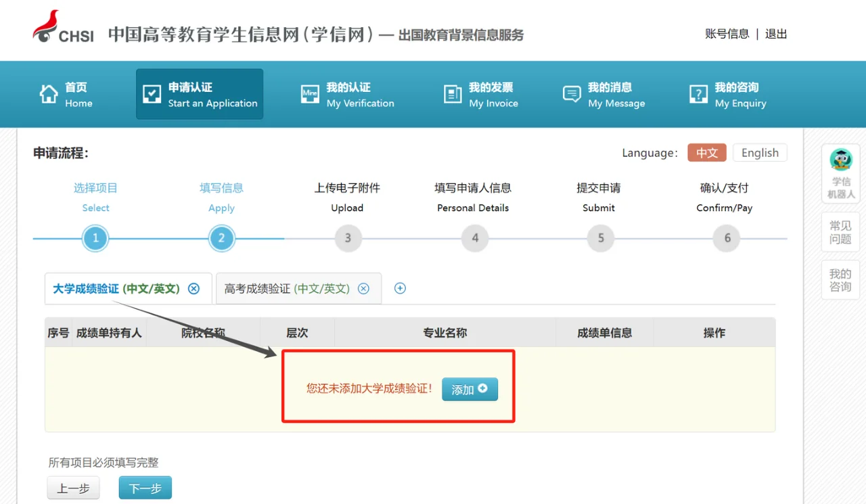The height and width of the screenshot is (504, 866).
Task: Click plus icon to add new verification tab
Action: 400,288
